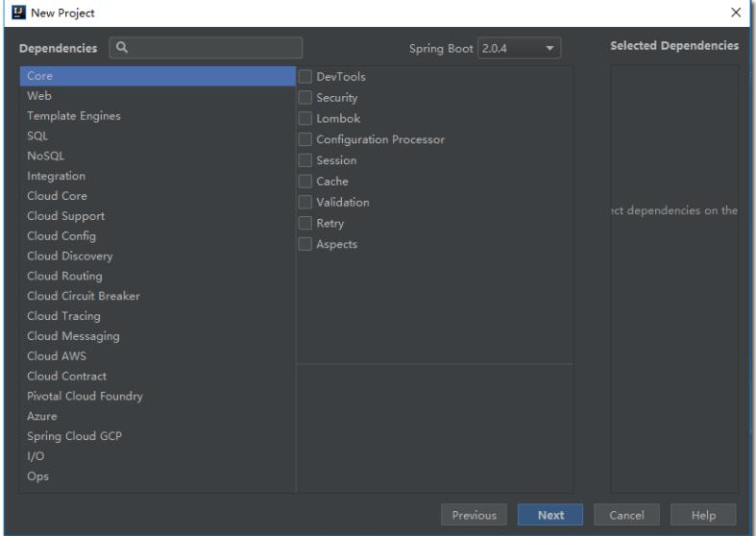
Task: Choose the SQL category
Action: [158, 136]
